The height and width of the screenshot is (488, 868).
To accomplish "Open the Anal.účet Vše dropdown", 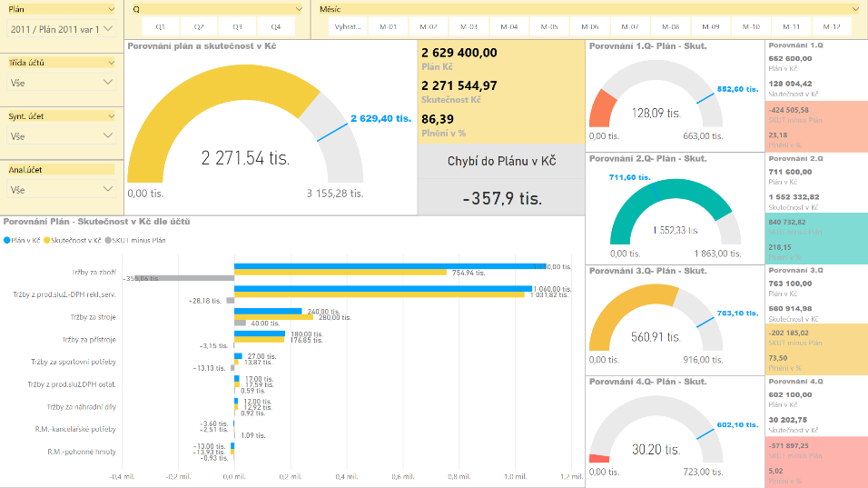I will pos(59,190).
